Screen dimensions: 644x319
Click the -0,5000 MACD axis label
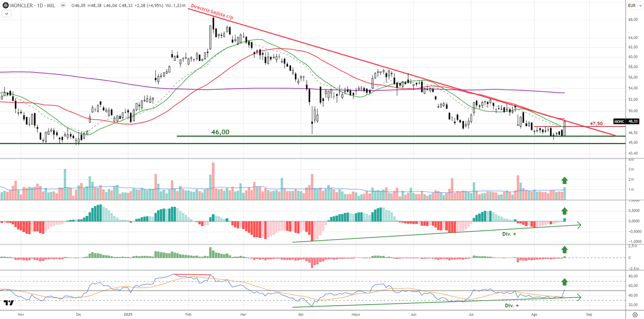[635, 231]
